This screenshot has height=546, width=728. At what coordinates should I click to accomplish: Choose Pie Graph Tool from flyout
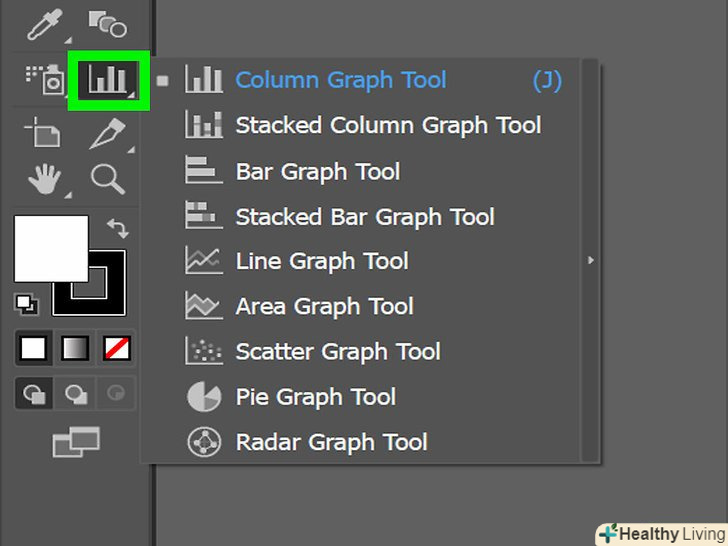coord(316,397)
